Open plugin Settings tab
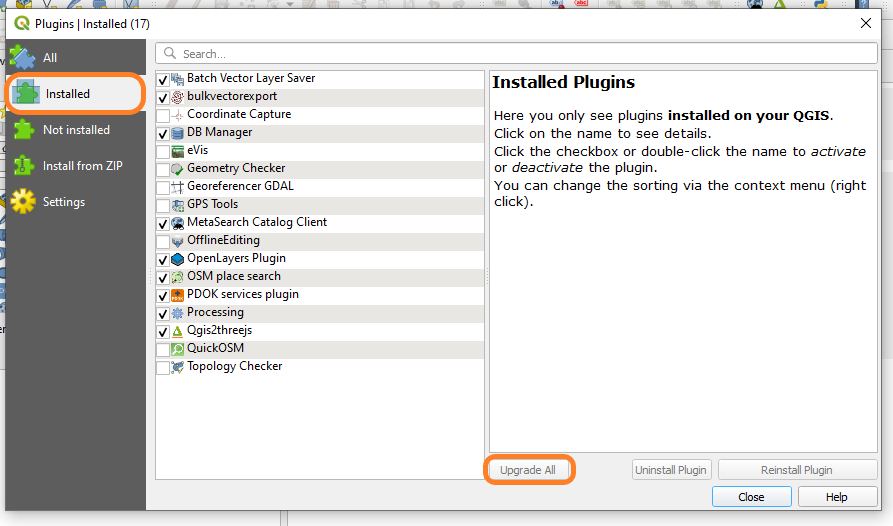 75,202
